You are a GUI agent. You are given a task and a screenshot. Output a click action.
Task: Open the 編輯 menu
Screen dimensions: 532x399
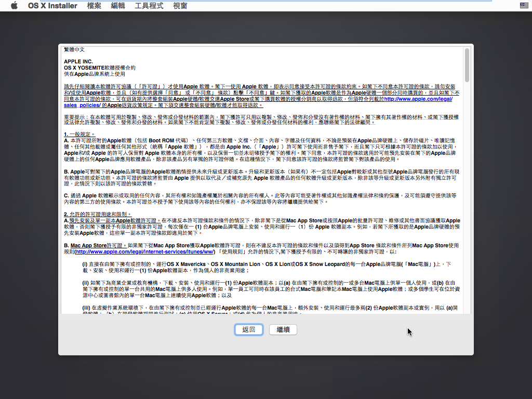click(x=118, y=6)
